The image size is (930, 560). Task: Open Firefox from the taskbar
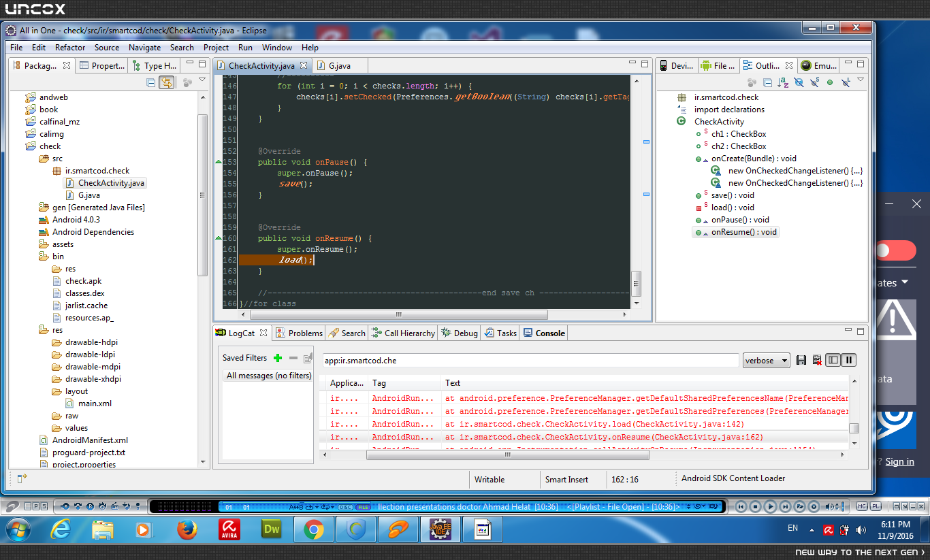coord(187,529)
